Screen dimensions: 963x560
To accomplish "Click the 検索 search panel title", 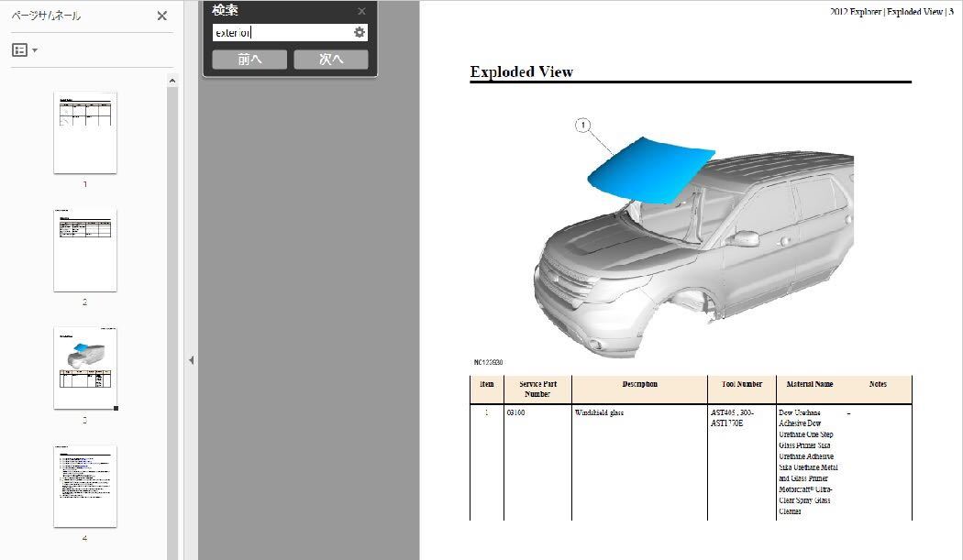I will pyautogui.click(x=225, y=10).
